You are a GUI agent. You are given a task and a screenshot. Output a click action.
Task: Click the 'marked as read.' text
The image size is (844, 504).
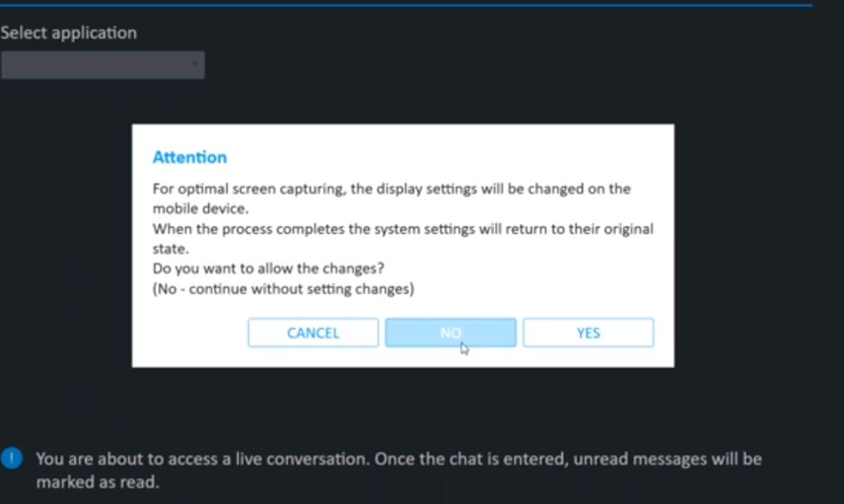point(98,482)
